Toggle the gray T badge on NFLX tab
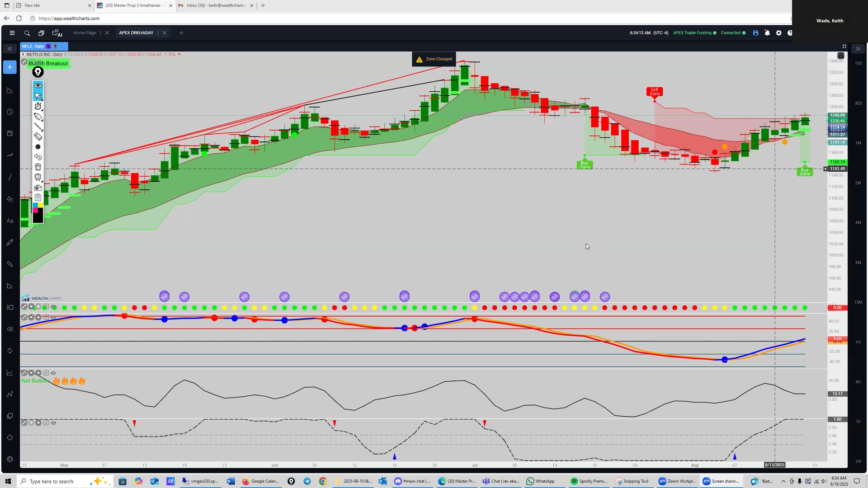The image size is (868, 488). tap(56, 47)
